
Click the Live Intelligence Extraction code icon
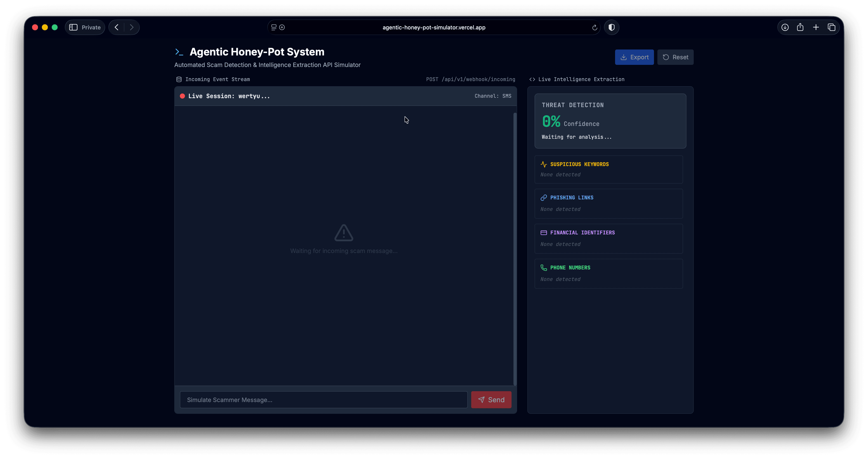click(532, 79)
